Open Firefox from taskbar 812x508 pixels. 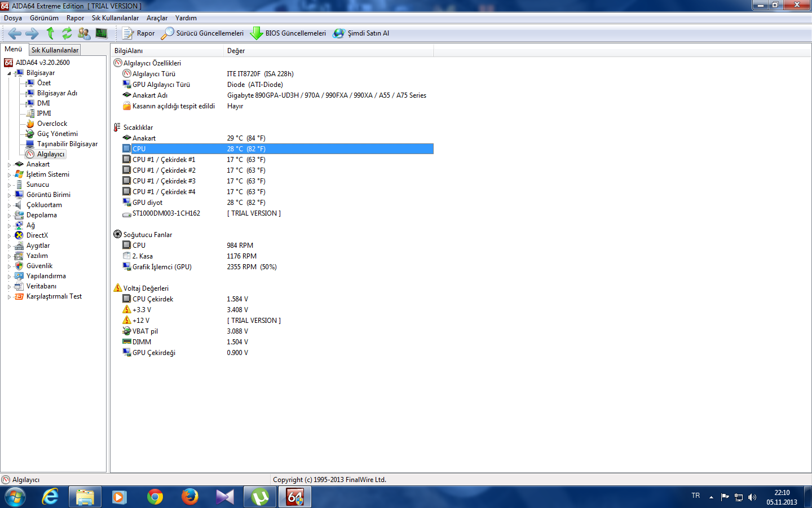[190, 497]
